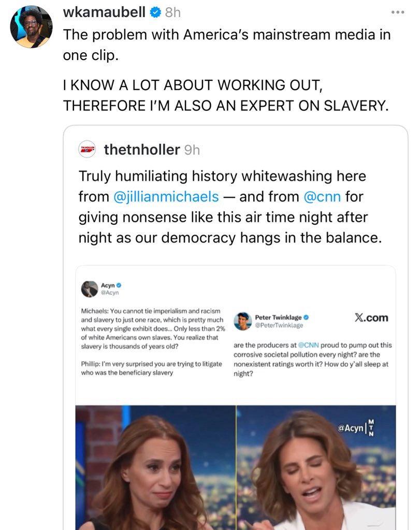Click the thetnholler username
Image resolution: width=420 pixels, height=530 pixels.
click(141, 150)
